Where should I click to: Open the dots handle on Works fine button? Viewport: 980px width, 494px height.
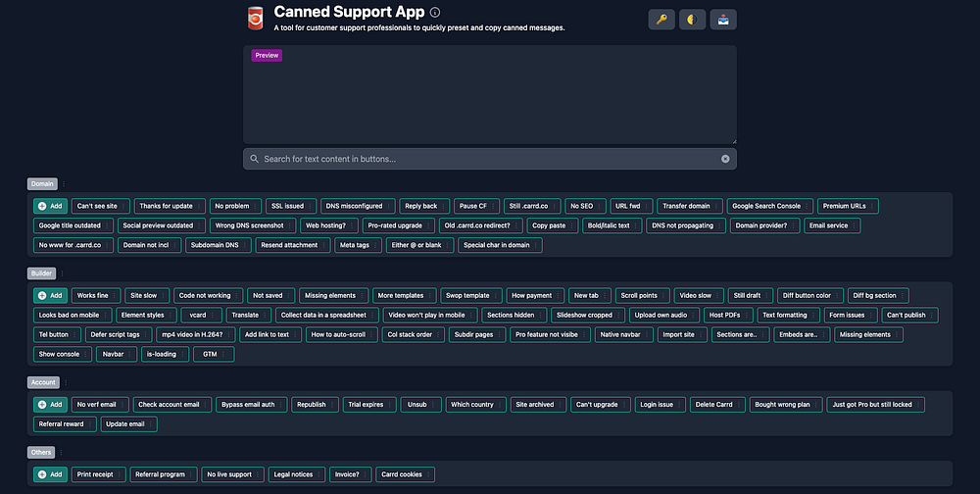115,296
